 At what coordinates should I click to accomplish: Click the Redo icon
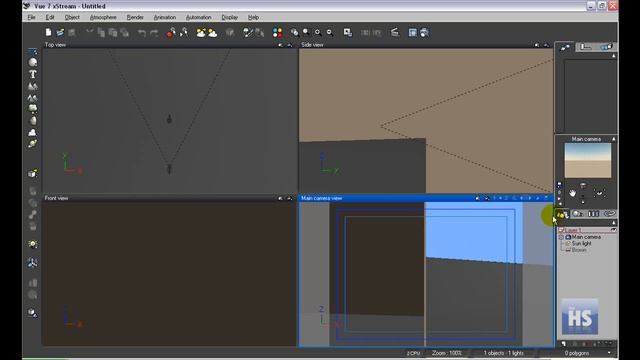point(154,33)
